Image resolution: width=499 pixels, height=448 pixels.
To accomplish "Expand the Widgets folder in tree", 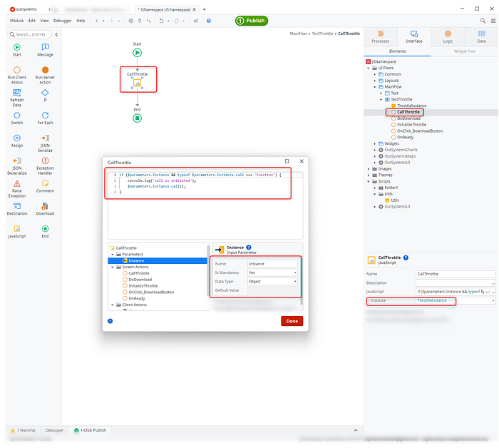I will click(376, 143).
